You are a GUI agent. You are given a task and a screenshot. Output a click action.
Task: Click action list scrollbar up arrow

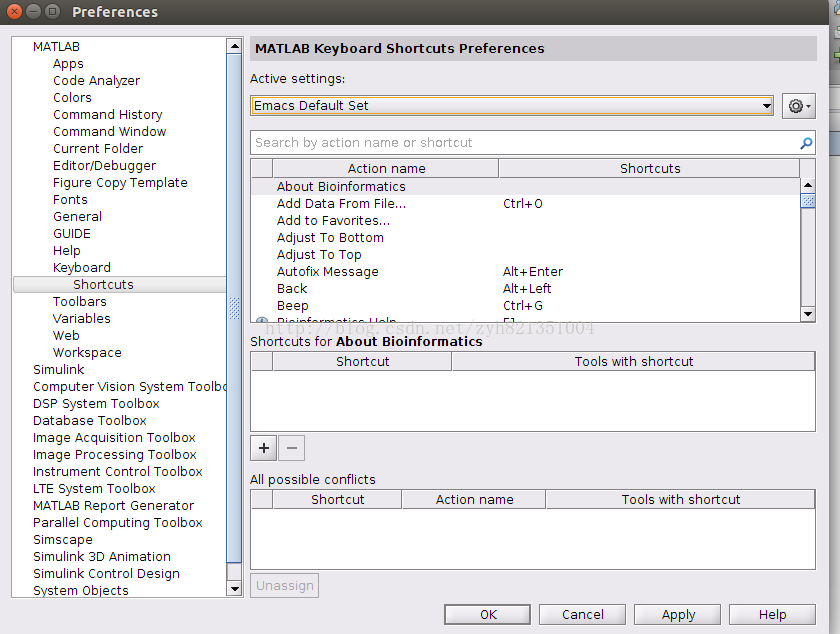[808, 185]
